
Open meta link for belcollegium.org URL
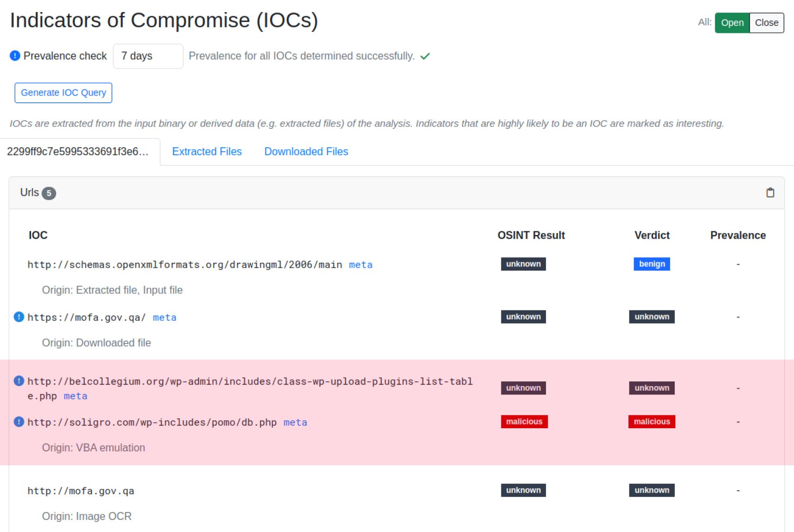click(x=75, y=396)
